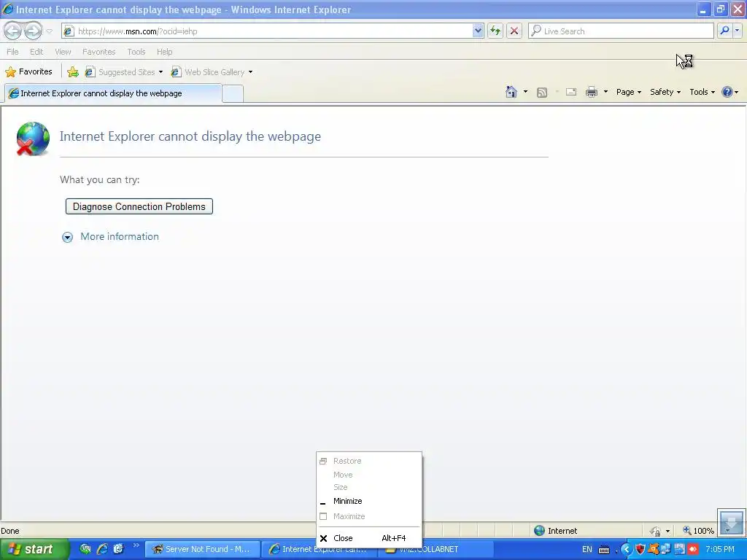
Task: Expand the More information section
Action: (68, 237)
